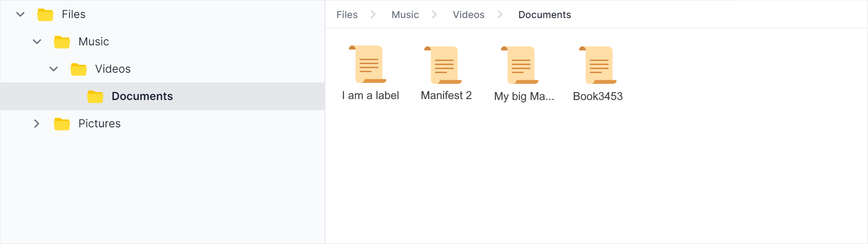Navigate to Files in breadcrumb
868x244 pixels.
(x=347, y=15)
